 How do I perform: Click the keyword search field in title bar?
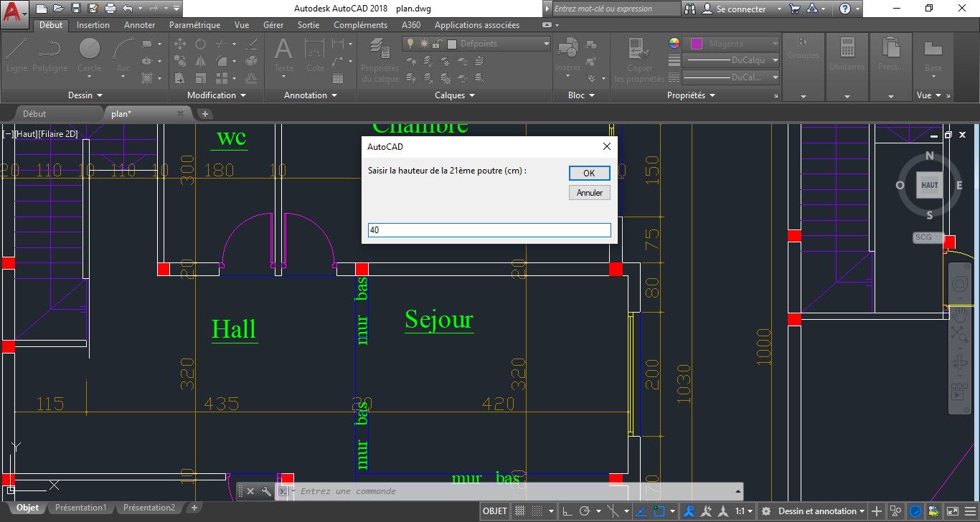[616, 9]
